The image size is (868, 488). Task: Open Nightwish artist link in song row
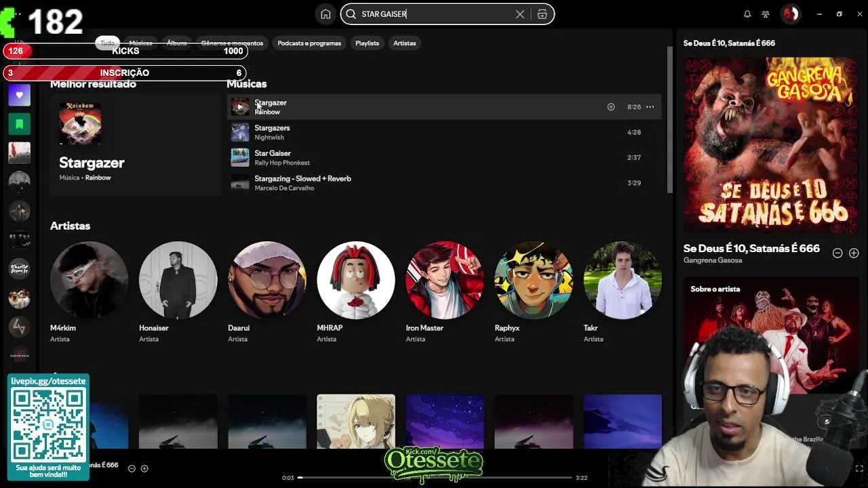(269, 137)
